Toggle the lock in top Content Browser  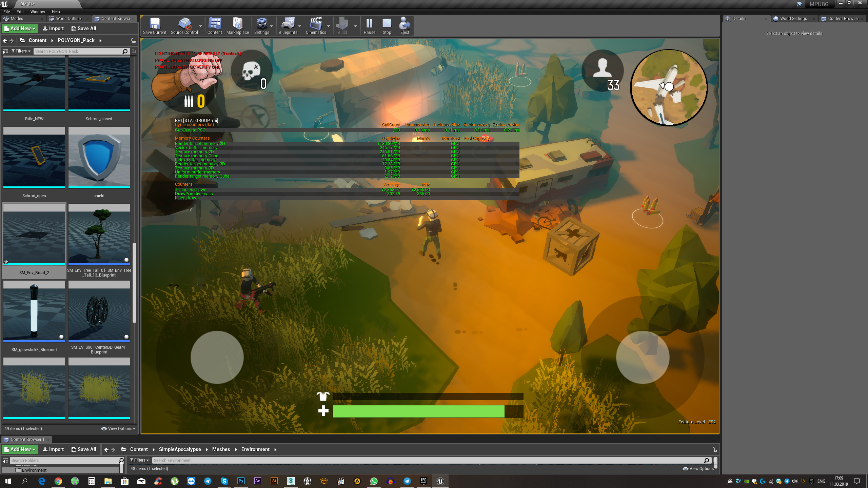coord(133,41)
